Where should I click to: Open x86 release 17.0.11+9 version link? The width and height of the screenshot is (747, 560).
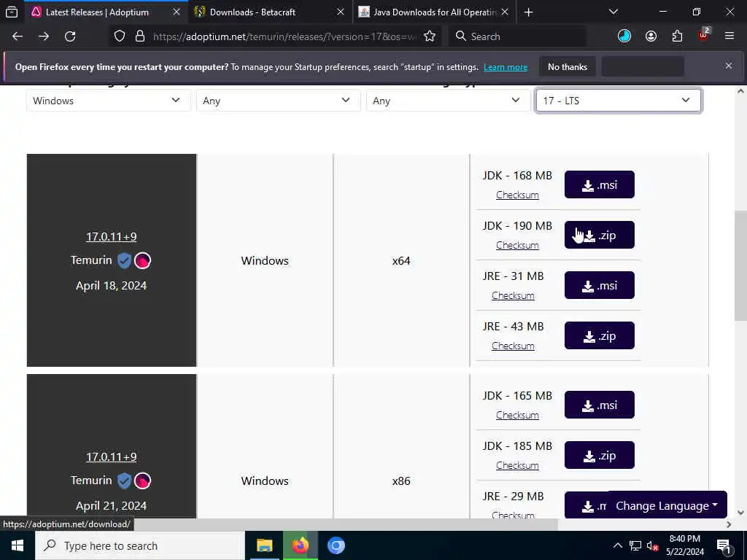pos(111,456)
